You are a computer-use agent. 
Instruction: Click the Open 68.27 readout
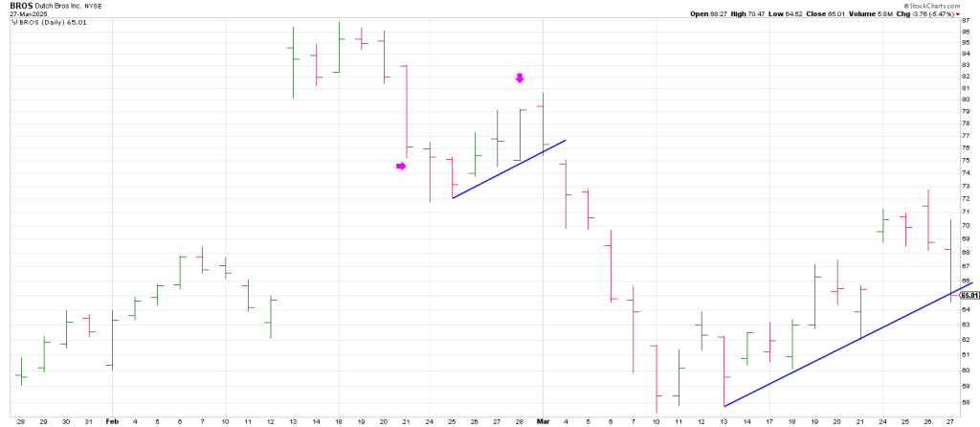point(708,14)
